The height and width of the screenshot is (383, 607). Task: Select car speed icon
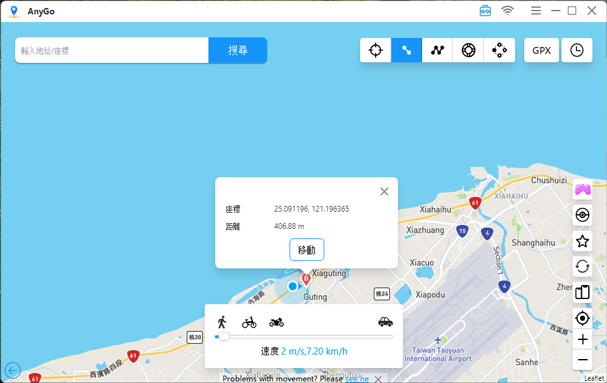[x=385, y=322]
